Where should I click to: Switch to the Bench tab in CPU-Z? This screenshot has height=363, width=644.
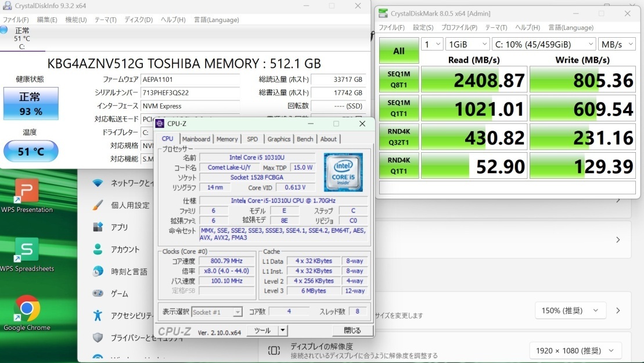[305, 139]
